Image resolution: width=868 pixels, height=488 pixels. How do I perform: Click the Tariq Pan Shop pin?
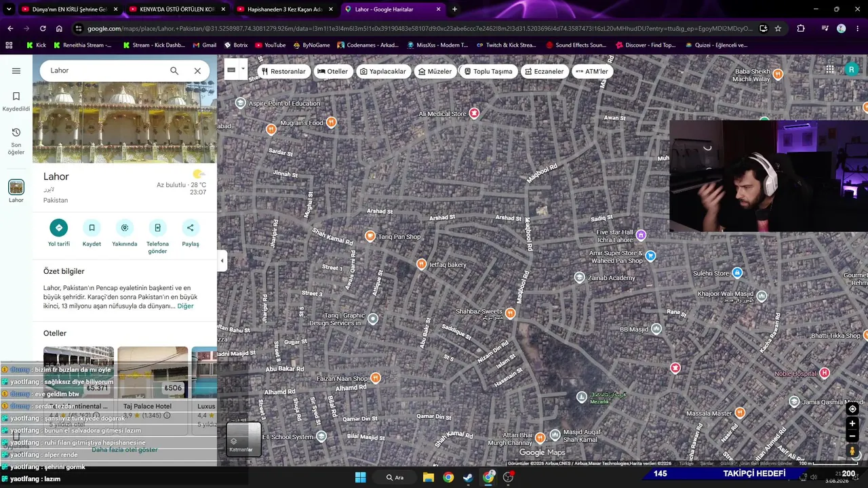click(x=370, y=236)
